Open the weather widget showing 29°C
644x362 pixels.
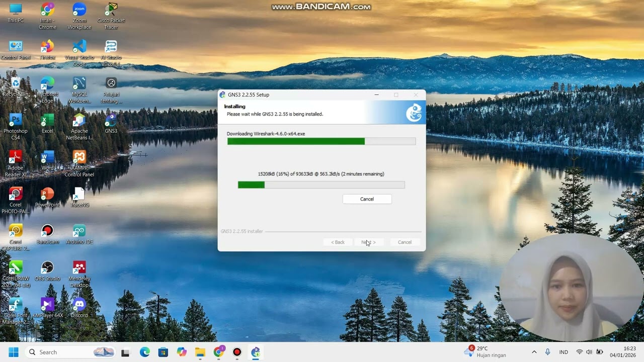[x=486, y=352]
